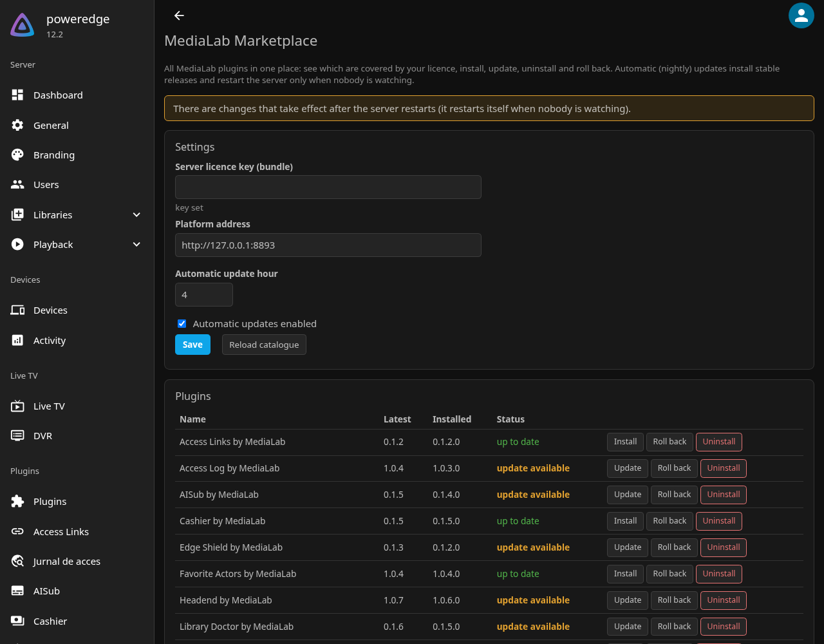Viewport: 824px width, 644px height.
Task: Click the Jellyfin logo icon
Action: click(x=23, y=25)
